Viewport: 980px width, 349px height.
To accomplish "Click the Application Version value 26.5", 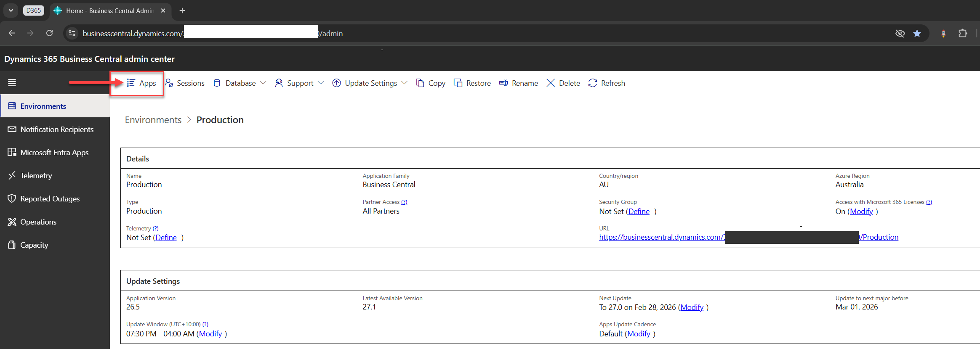I will 133,307.
